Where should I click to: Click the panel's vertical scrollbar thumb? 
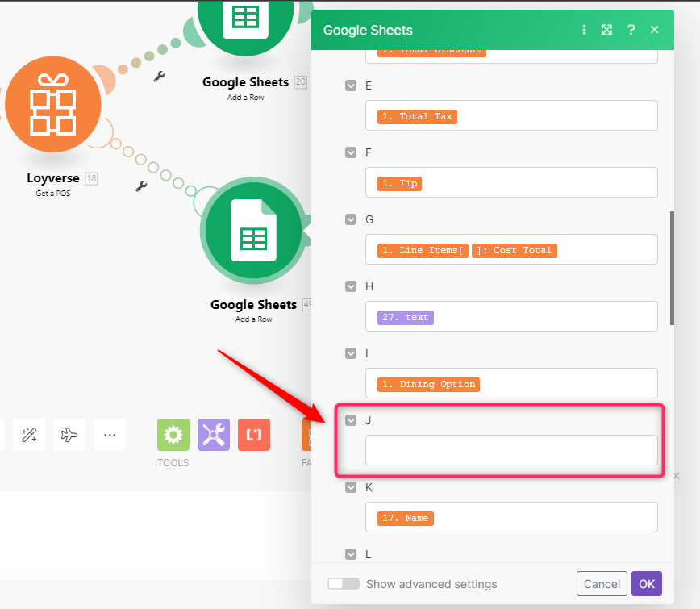(x=673, y=268)
